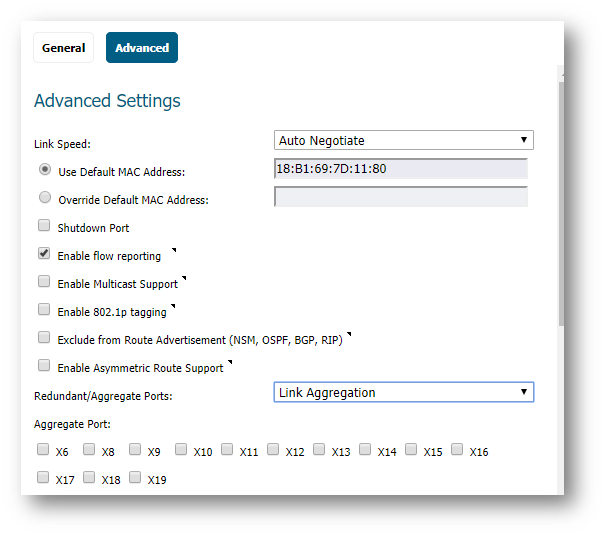Expand the Redundant/Aggregate Ports Link Aggregation dropdown
The width and height of the screenshot is (606, 537).
[x=404, y=392]
